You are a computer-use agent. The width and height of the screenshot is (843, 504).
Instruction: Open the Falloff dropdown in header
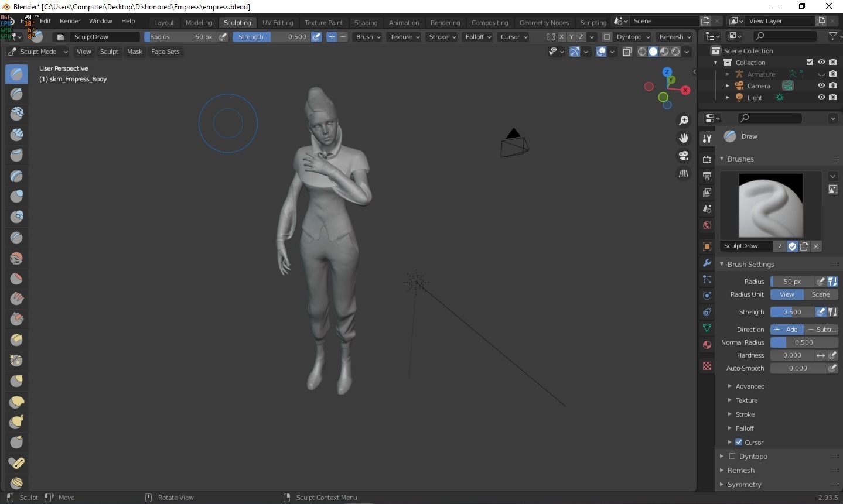tap(478, 37)
